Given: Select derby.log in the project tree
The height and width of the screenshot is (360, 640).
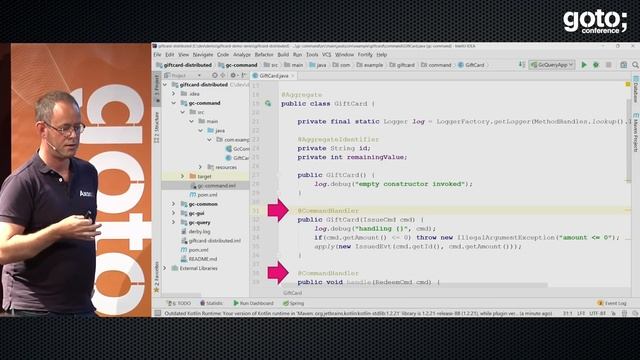Looking at the screenshot, I should click(196, 231).
